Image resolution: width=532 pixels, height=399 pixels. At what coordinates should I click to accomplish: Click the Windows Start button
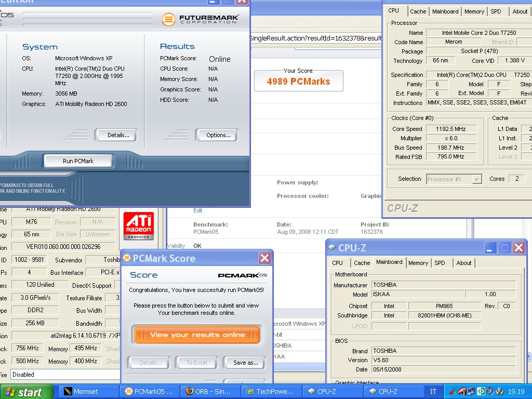(x=26, y=392)
